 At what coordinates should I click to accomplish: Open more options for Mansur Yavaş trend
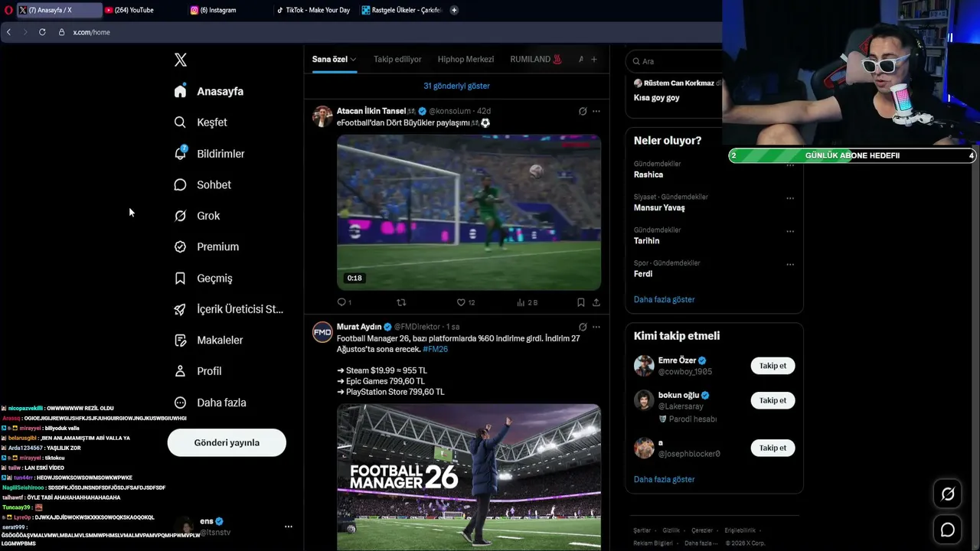pos(790,198)
